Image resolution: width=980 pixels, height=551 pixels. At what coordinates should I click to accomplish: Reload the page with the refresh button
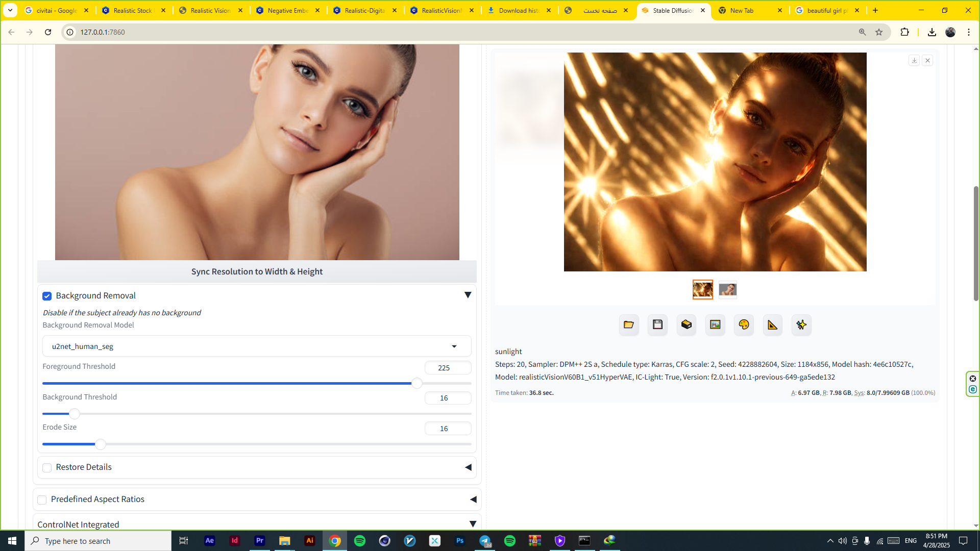click(x=48, y=32)
